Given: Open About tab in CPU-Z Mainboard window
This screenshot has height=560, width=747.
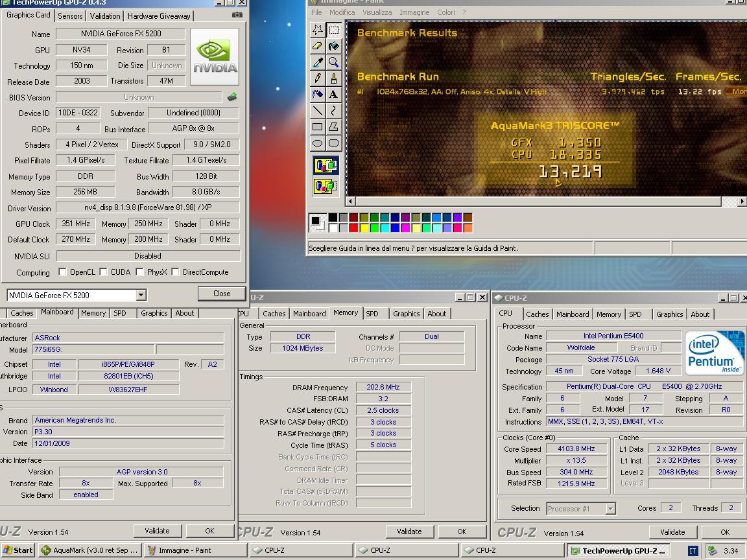Looking at the screenshot, I should click(184, 313).
